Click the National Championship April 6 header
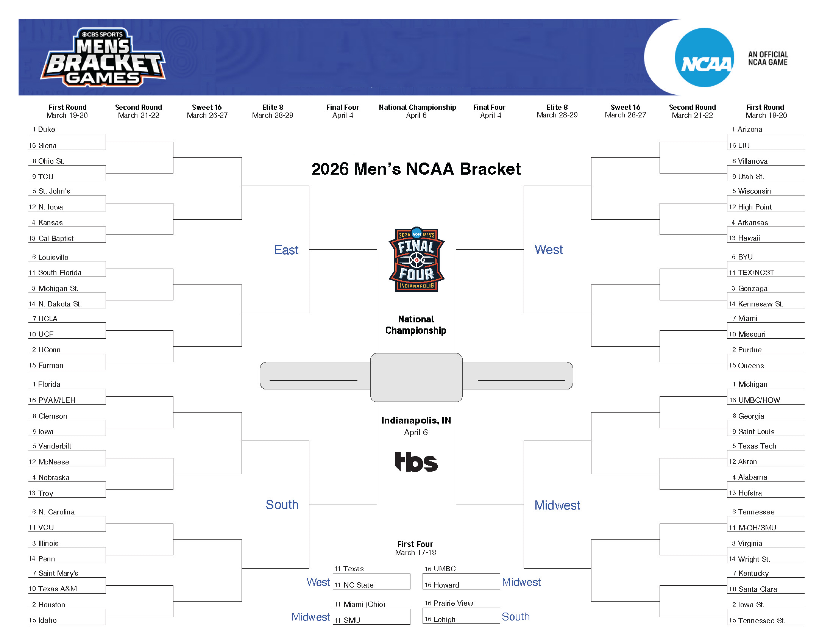 (x=417, y=111)
